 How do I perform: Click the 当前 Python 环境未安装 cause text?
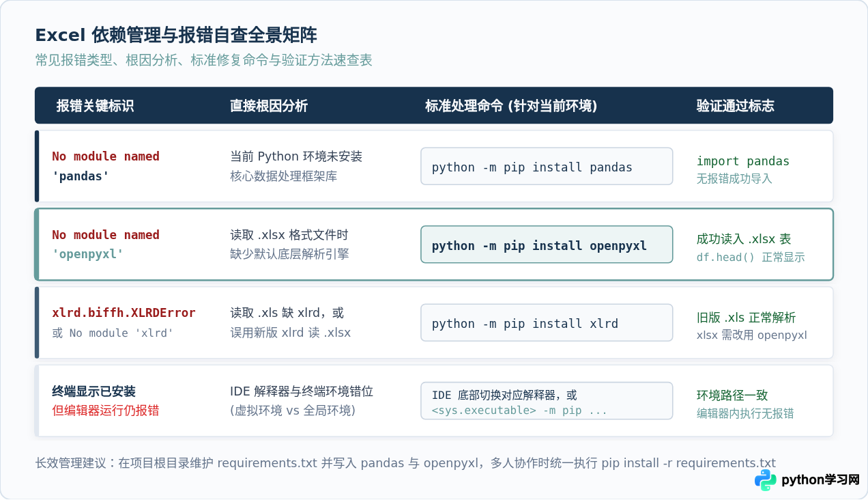click(x=296, y=156)
